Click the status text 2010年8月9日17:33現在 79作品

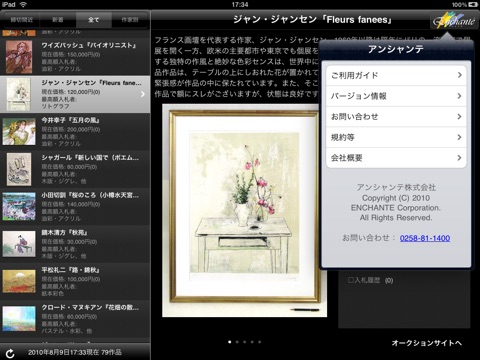pos(75,352)
